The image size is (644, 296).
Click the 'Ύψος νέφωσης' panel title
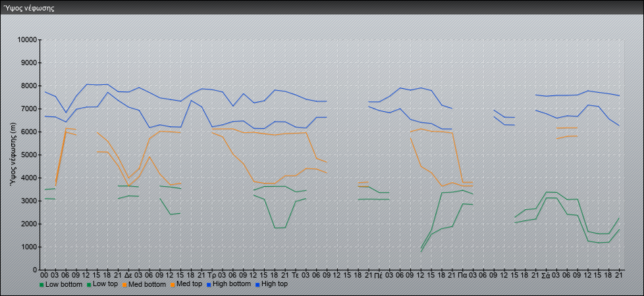coord(29,8)
